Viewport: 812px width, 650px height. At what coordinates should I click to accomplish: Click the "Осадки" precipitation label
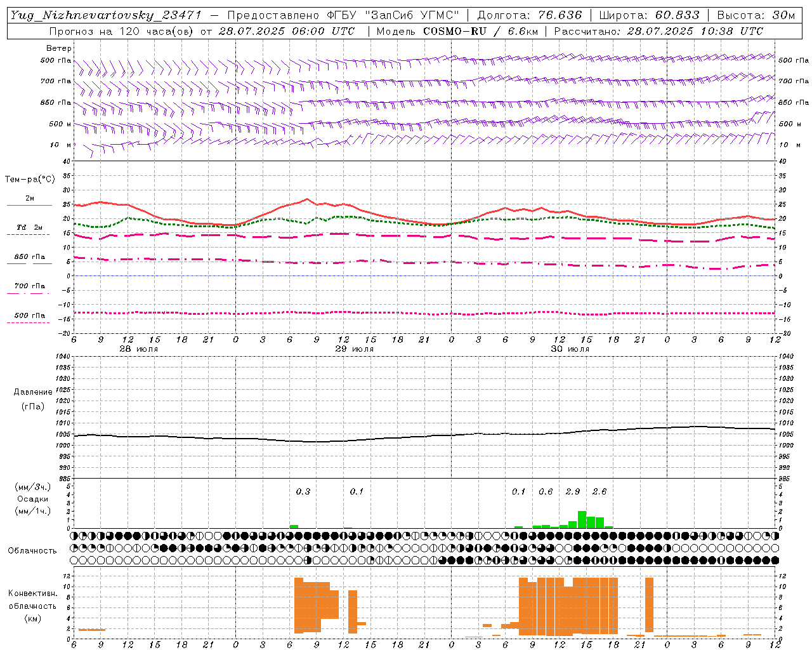(x=32, y=499)
